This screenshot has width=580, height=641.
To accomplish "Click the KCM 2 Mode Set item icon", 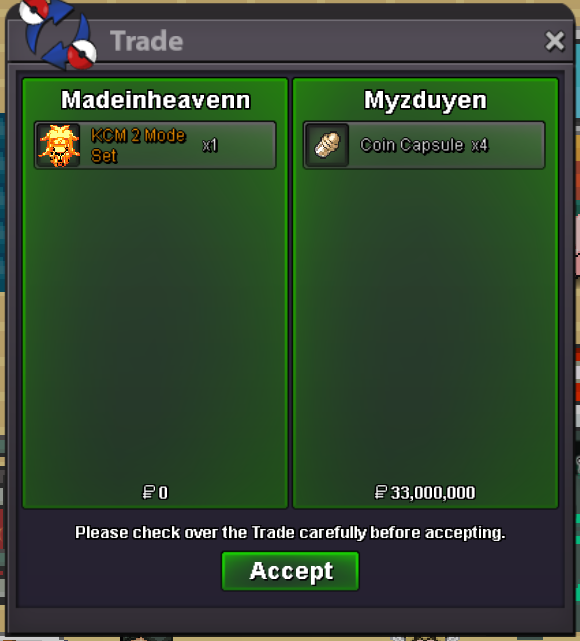I will tap(58, 145).
